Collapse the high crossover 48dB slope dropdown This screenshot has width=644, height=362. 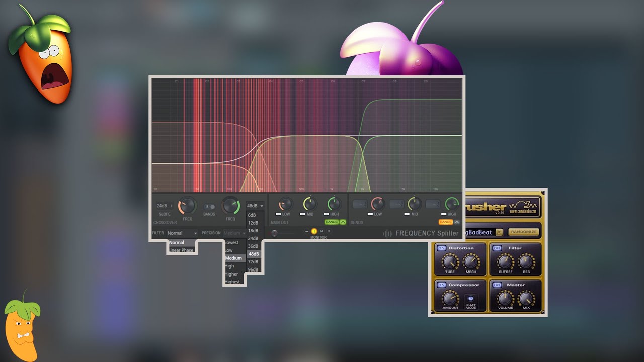[255, 206]
